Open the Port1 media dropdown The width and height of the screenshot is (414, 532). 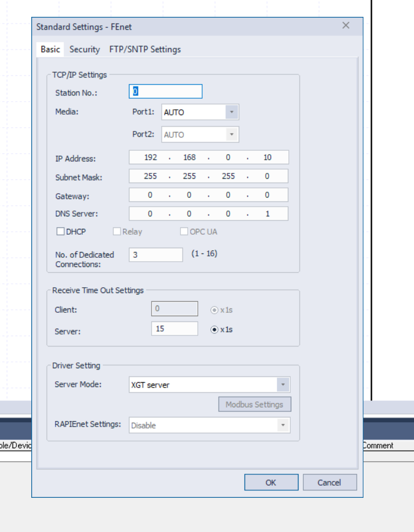(x=233, y=112)
